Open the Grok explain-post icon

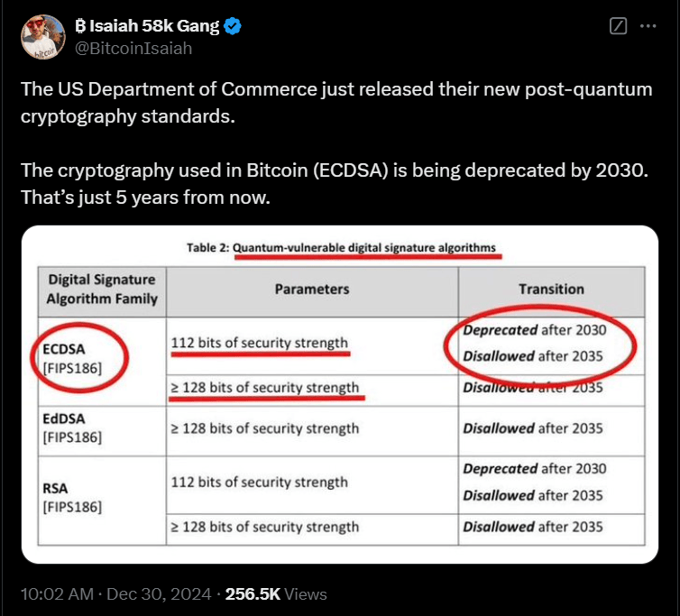619,26
